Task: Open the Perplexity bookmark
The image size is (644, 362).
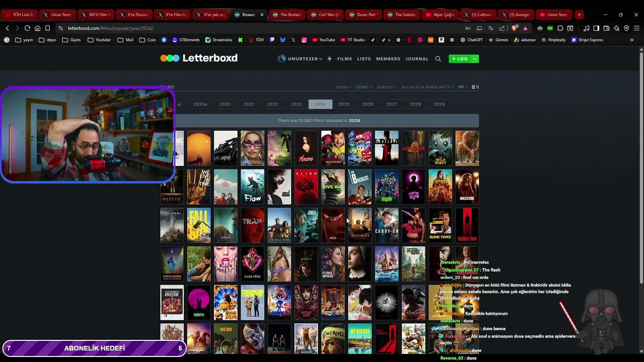Action: [x=553, y=40]
